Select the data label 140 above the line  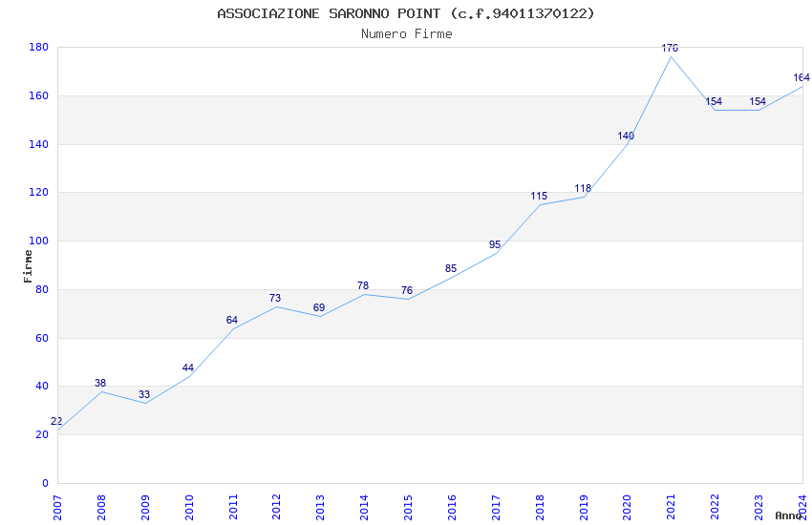coord(626,136)
